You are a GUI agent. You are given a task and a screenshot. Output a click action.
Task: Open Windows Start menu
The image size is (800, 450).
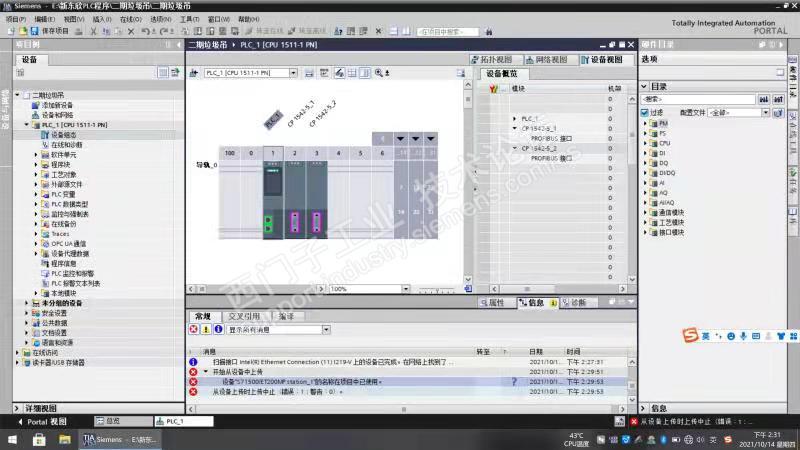click(x=12, y=439)
